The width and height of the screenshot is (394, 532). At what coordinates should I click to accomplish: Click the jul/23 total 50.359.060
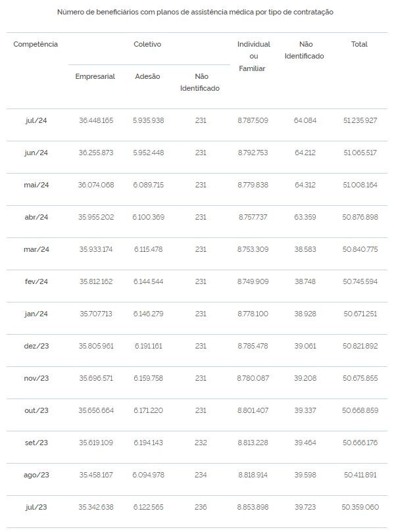pos(360,507)
